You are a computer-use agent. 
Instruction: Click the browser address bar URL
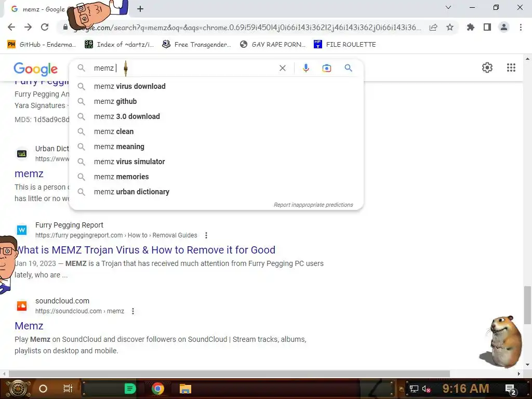[248, 28]
